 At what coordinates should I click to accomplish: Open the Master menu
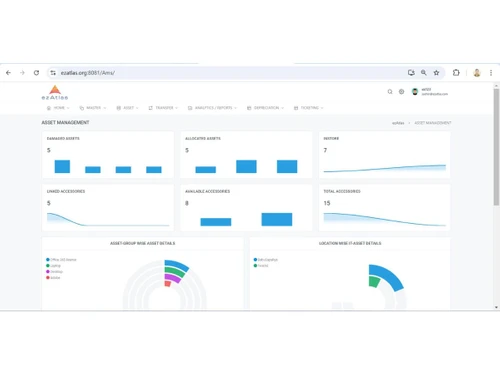point(93,108)
